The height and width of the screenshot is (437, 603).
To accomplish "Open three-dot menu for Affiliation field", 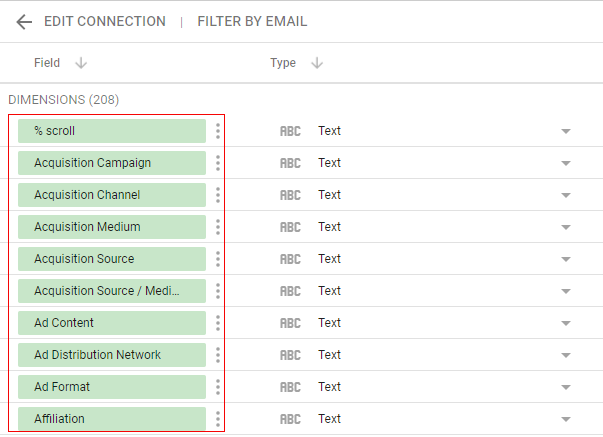I will tap(218, 419).
